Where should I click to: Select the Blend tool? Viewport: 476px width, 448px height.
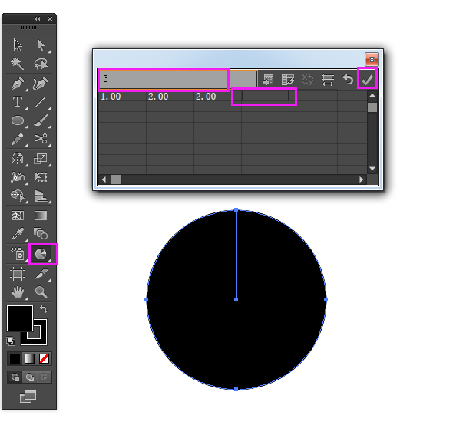coord(41,234)
